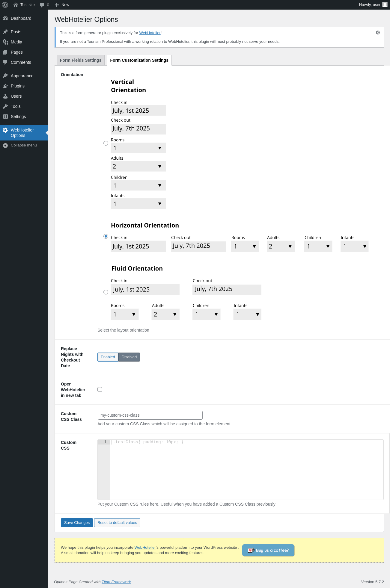Open Rooms dropdown in Vertical Orientation
The height and width of the screenshot is (588, 390).
pyautogui.click(x=138, y=148)
